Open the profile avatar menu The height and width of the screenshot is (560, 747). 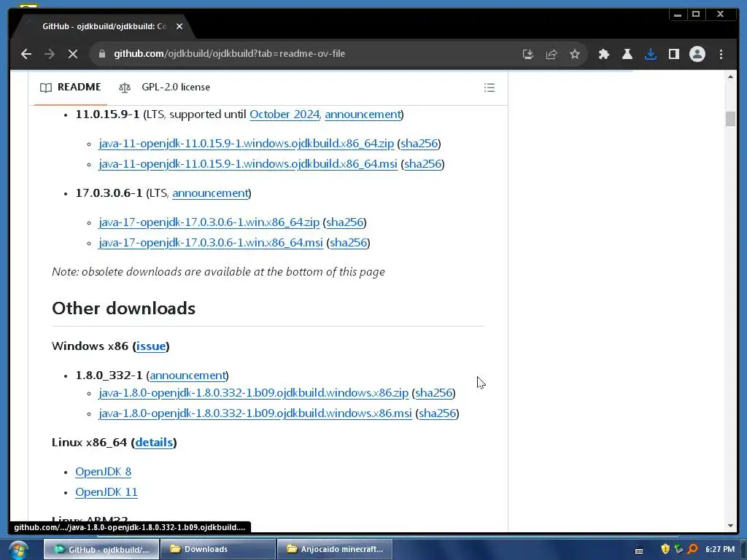coord(697,54)
